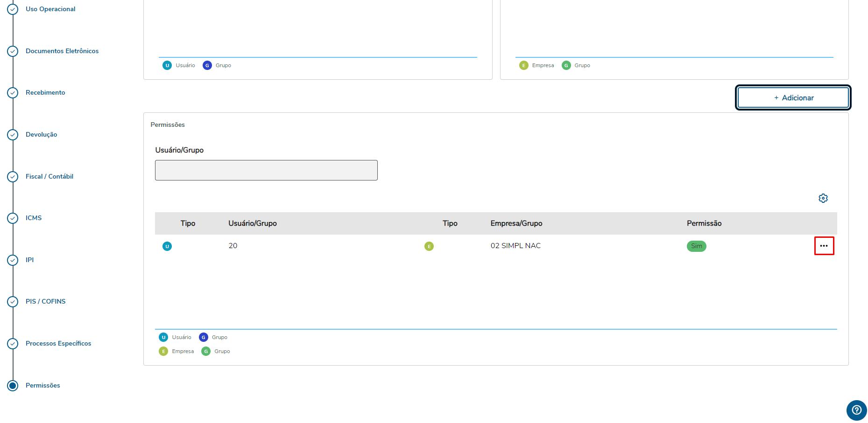Click the Recebimento step check icon
868x423 pixels.
(x=13, y=93)
